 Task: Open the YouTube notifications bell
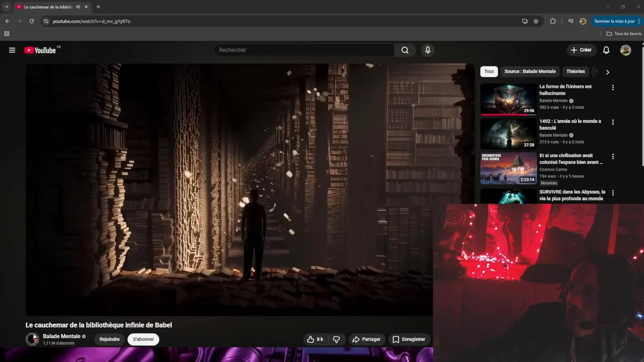606,50
